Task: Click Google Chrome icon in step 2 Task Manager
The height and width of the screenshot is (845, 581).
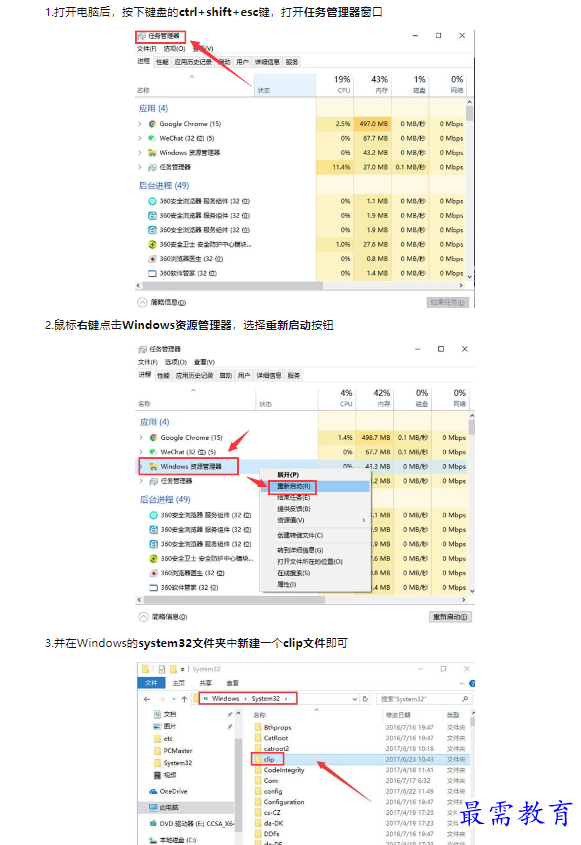Action: pyautogui.click(x=154, y=438)
